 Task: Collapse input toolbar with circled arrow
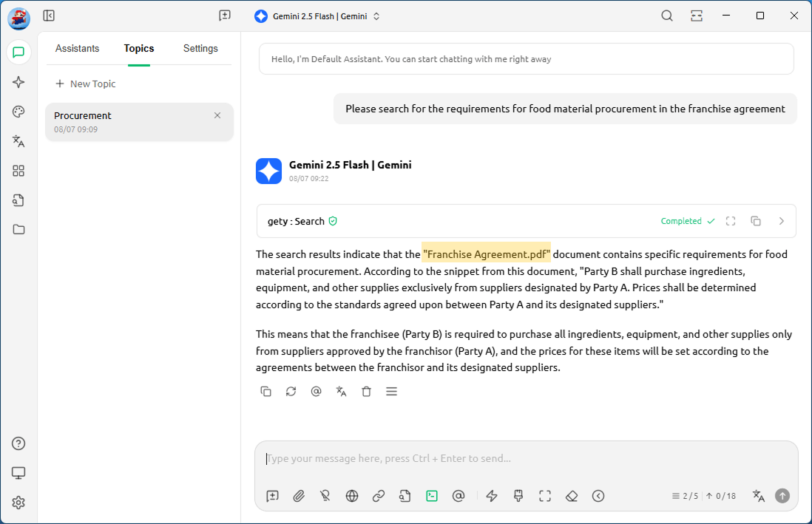(x=598, y=496)
